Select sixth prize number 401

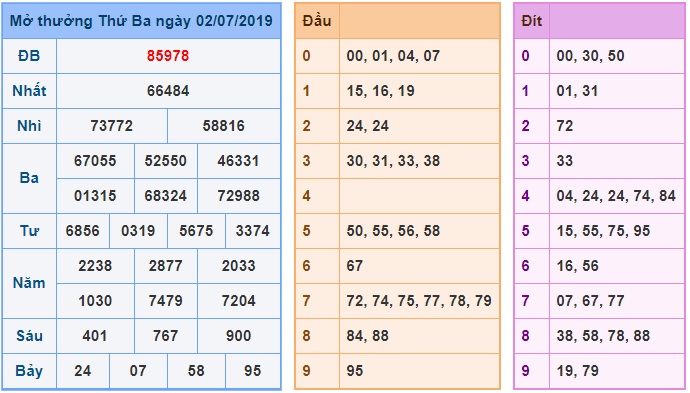95,336
